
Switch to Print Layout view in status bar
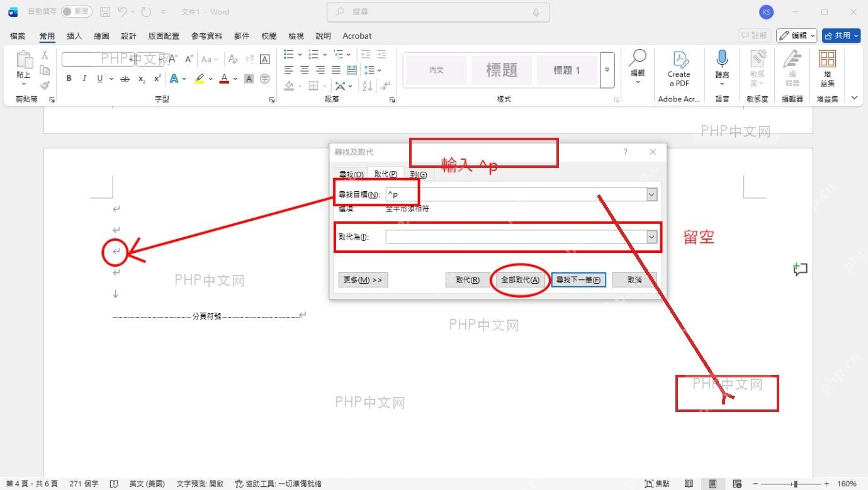click(713, 484)
